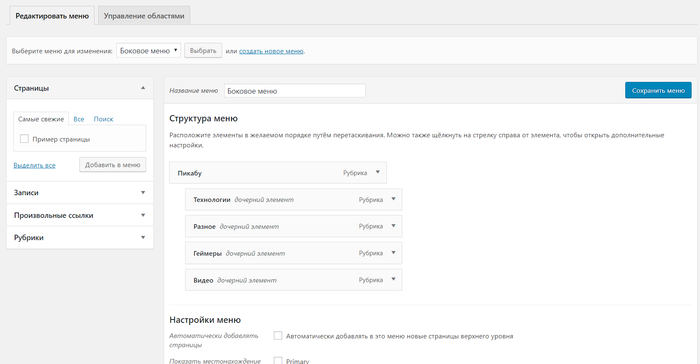The height and width of the screenshot is (364, 700).
Task: Collapse the Страницы panel arrow
Action: pyautogui.click(x=143, y=88)
